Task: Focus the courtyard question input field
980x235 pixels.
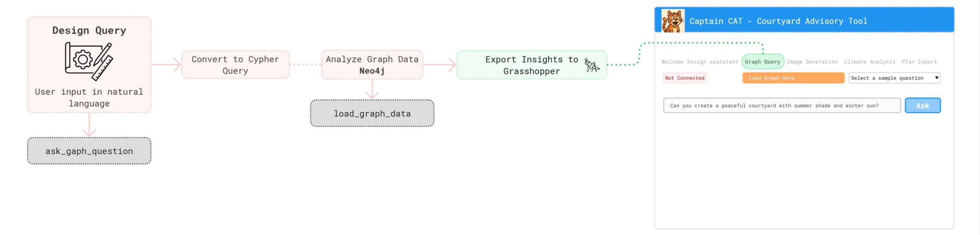Action: [x=782, y=105]
